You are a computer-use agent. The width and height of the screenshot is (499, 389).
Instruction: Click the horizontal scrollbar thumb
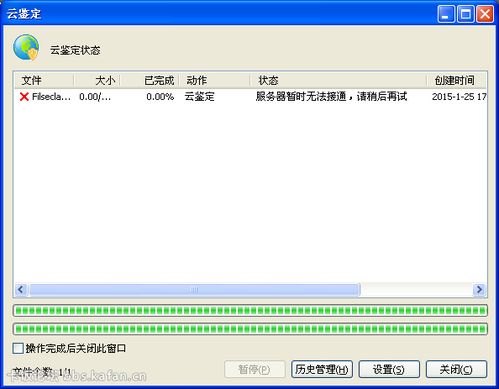[x=195, y=290]
